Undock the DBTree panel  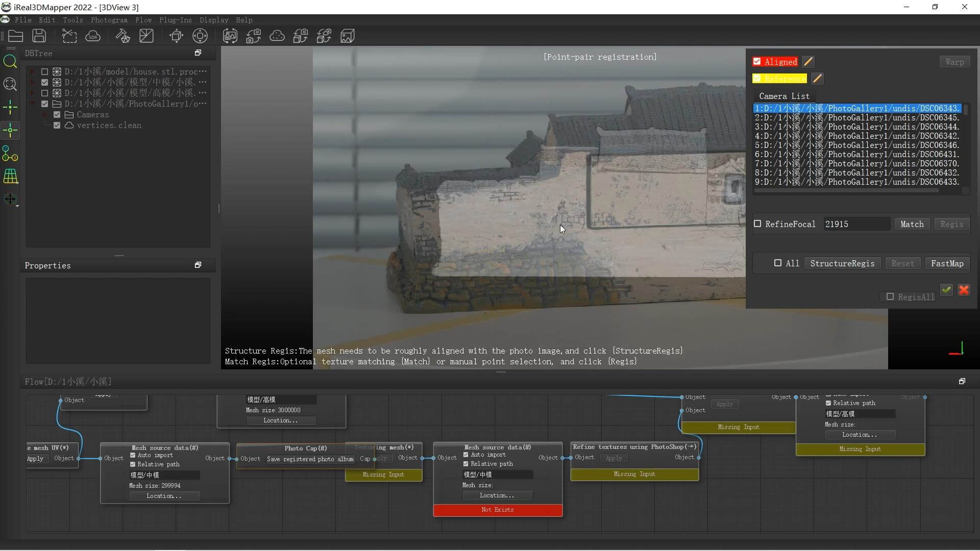point(198,53)
